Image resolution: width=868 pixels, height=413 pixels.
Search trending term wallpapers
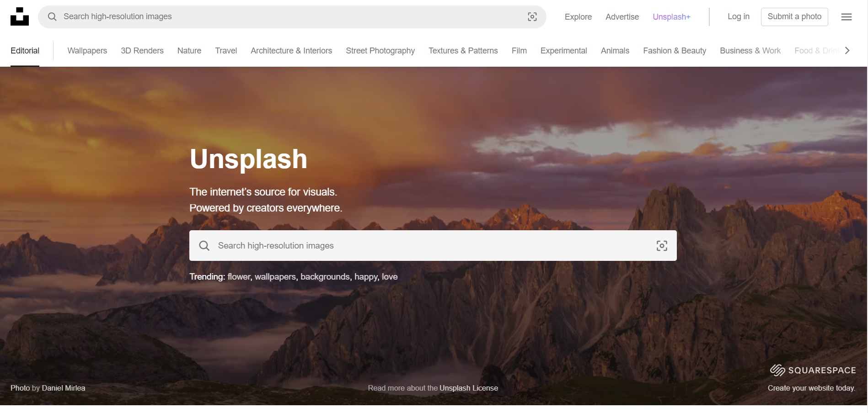tap(276, 277)
